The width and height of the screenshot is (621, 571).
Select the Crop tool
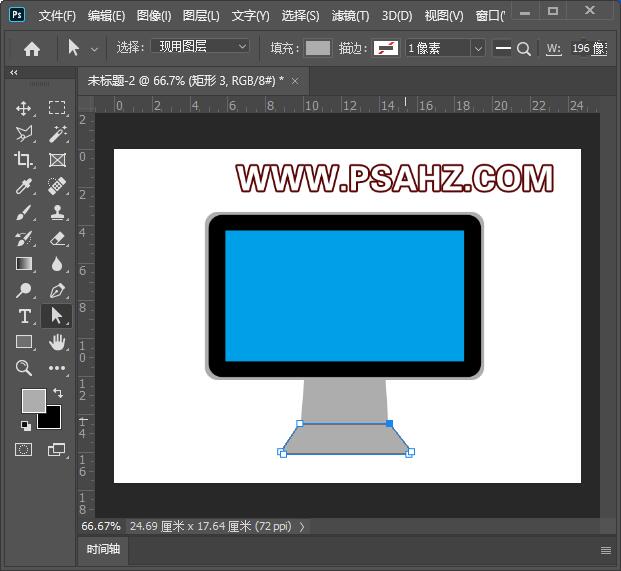coord(24,160)
